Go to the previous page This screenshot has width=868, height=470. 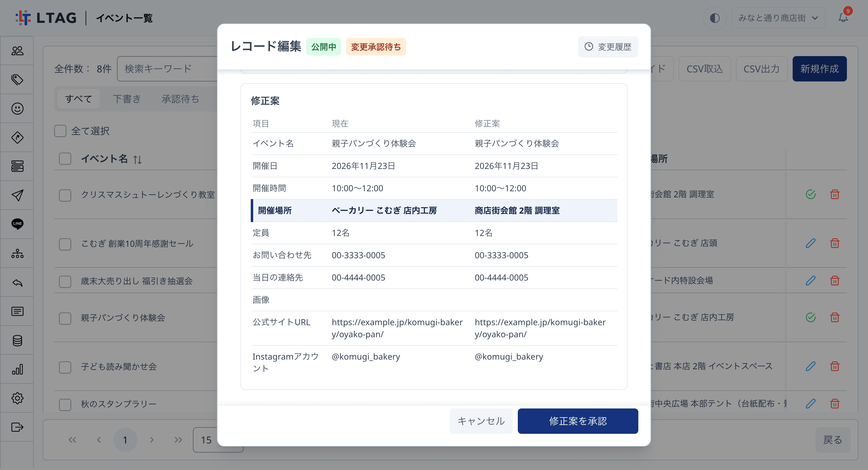click(99, 440)
